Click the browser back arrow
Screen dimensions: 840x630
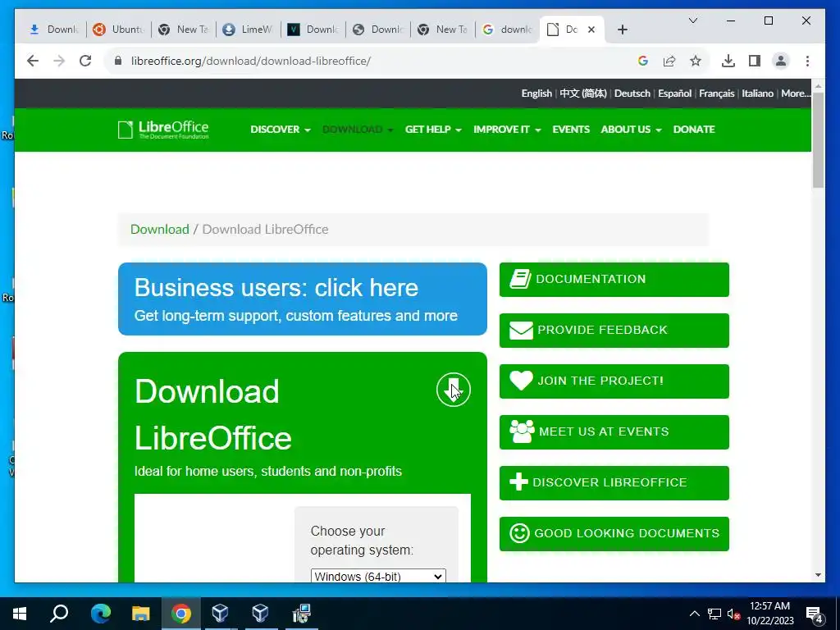tap(33, 61)
